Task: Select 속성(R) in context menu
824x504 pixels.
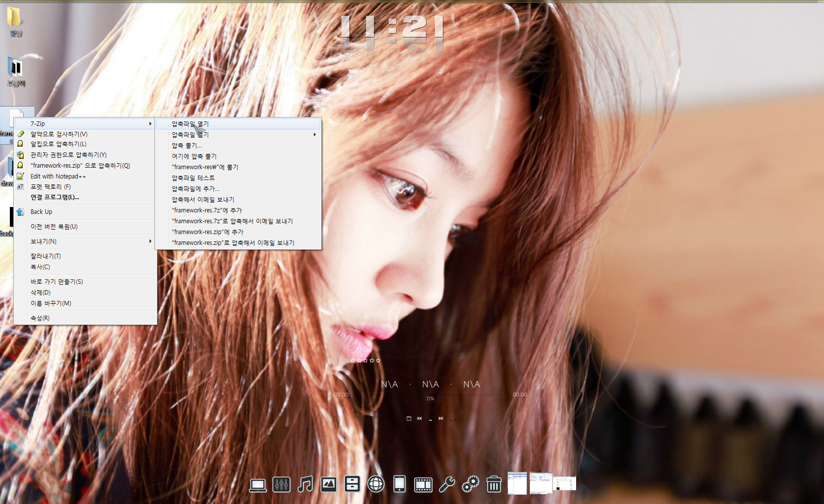Action: tap(40, 318)
